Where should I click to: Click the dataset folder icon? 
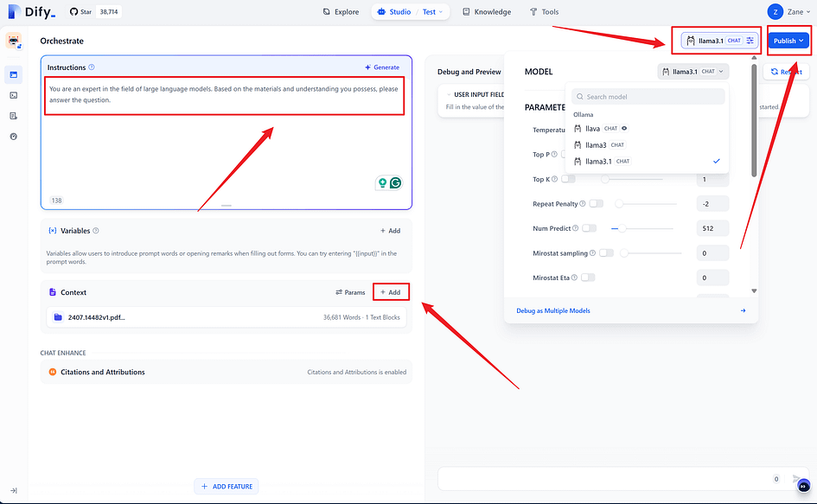[x=58, y=317]
